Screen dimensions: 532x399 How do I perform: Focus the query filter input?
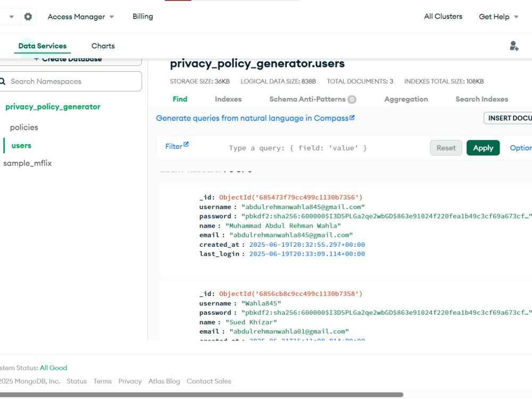tap(297, 148)
